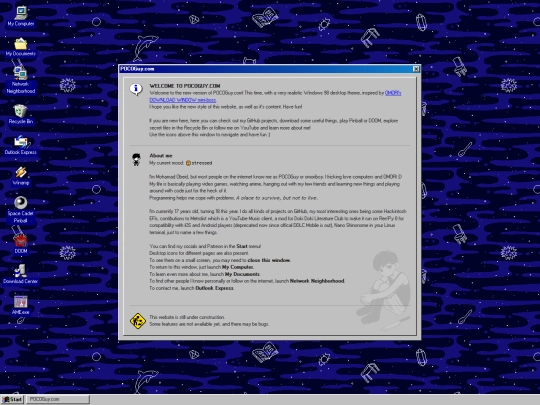Image resolution: width=540 pixels, height=405 pixels.
Task: Open the My Computer desktop icon
Action: point(21,16)
